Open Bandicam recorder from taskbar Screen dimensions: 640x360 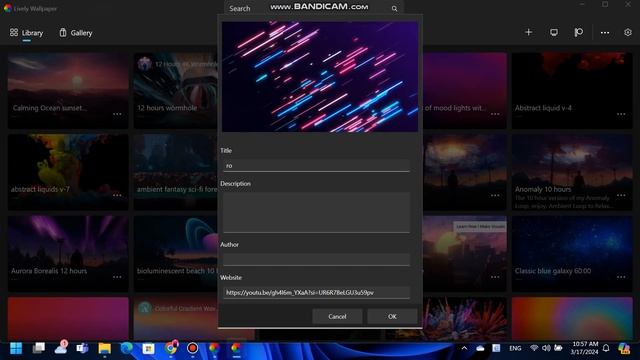click(x=193, y=348)
